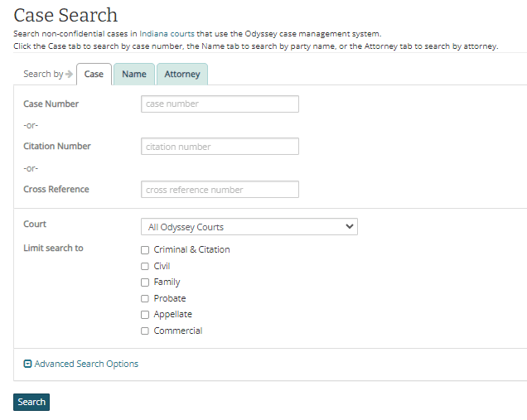Click into the citation number field
This screenshot has width=527, height=420.
click(220, 147)
